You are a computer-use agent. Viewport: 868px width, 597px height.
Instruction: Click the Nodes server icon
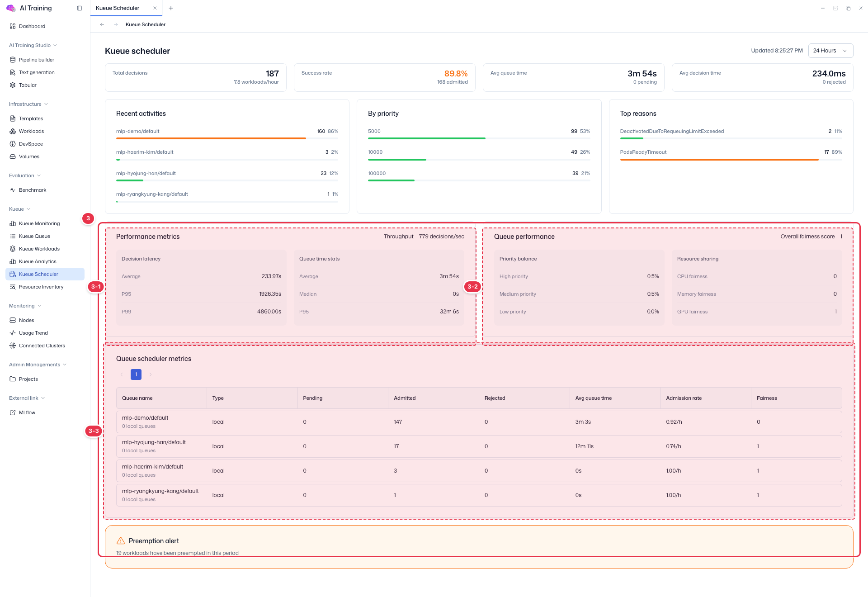point(13,320)
